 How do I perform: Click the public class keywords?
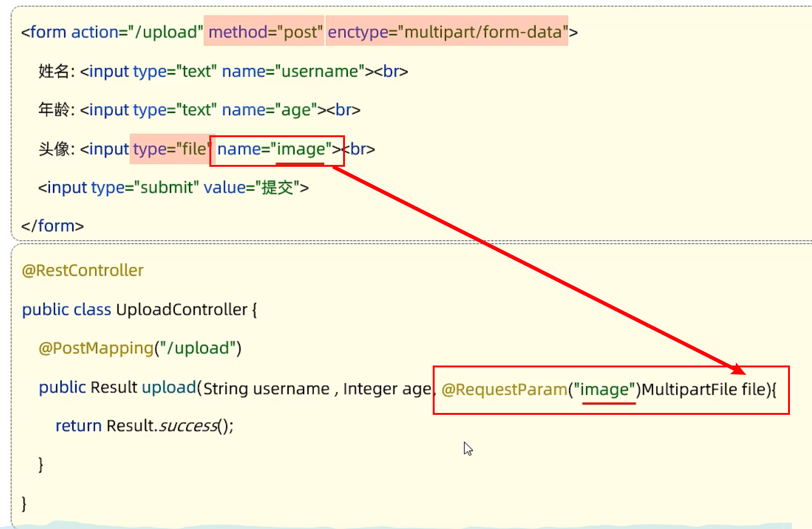click(x=67, y=310)
